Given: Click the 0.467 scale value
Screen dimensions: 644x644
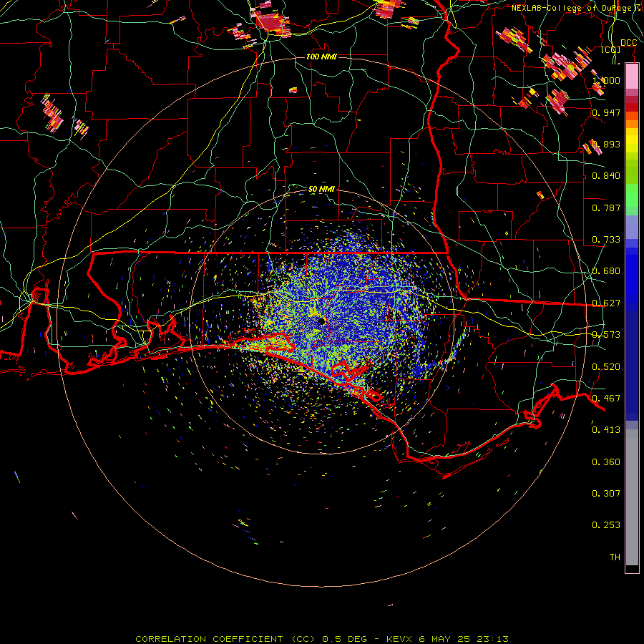Looking at the screenshot, I should (606, 399).
